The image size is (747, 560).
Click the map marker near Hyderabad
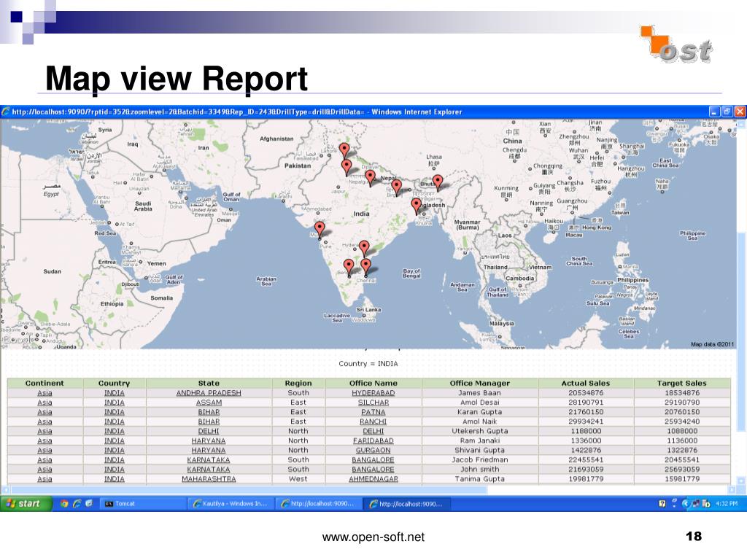[x=364, y=247]
